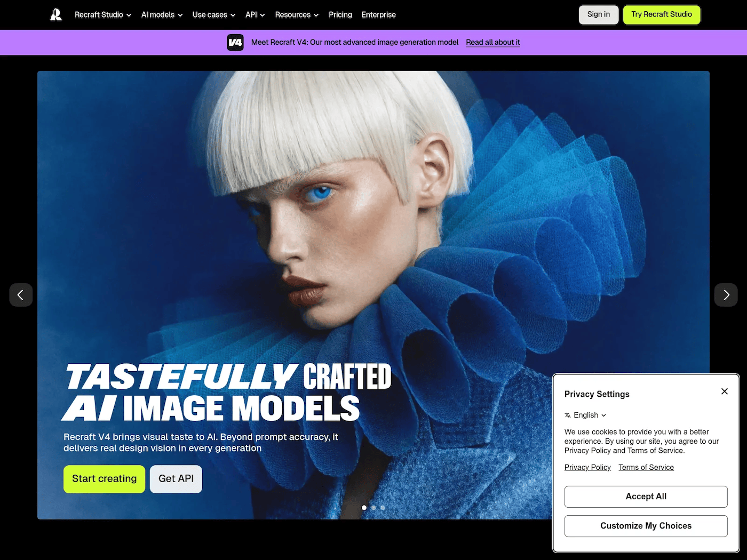Advance carousel with right arrow
This screenshot has height=560, width=747.
click(x=726, y=295)
